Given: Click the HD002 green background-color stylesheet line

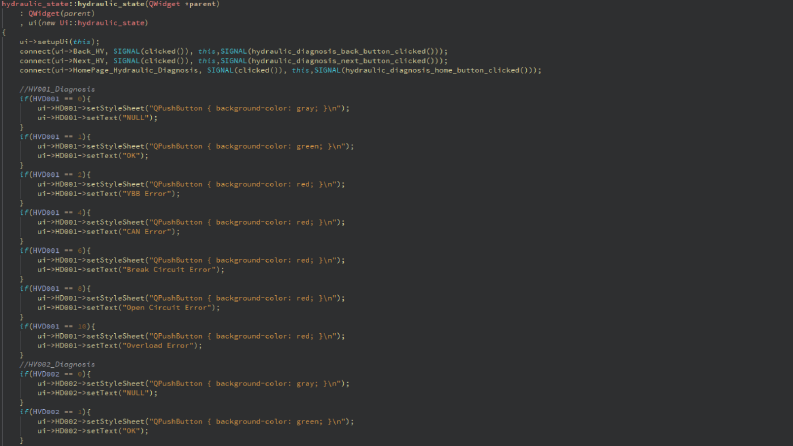Looking at the screenshot, I should click(x=196, y=421).
